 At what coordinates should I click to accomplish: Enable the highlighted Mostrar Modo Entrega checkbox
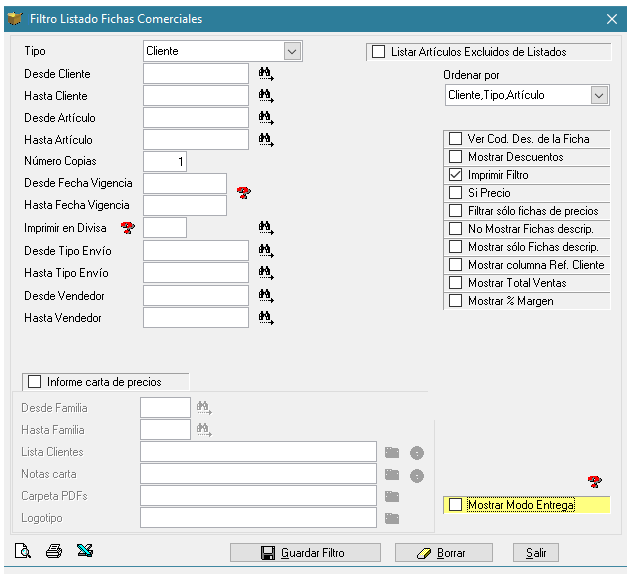(x=456, y=505)
